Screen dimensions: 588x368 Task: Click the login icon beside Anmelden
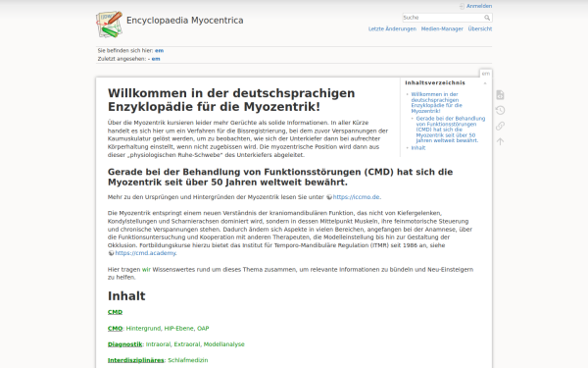tap(462, 6)
